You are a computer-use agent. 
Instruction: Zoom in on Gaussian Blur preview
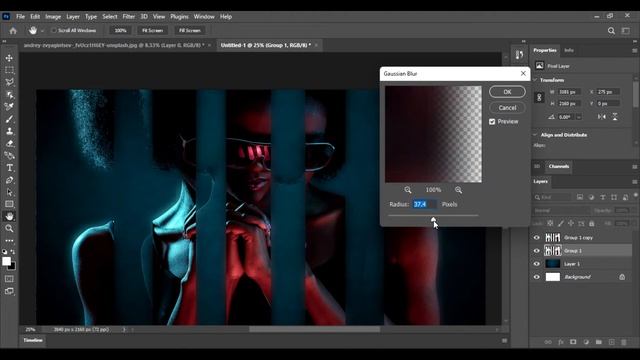click(x=458, y=190)
